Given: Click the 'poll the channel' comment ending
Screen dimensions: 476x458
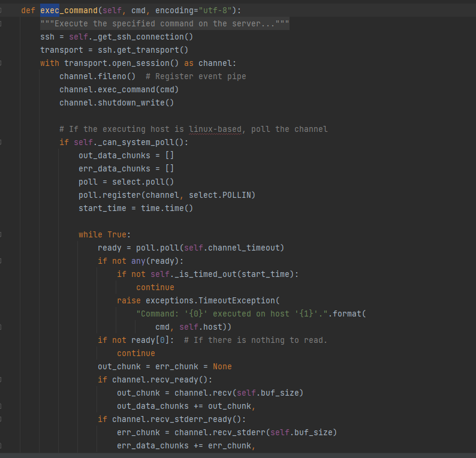Looking at the screenshot, I should (290, 129).
